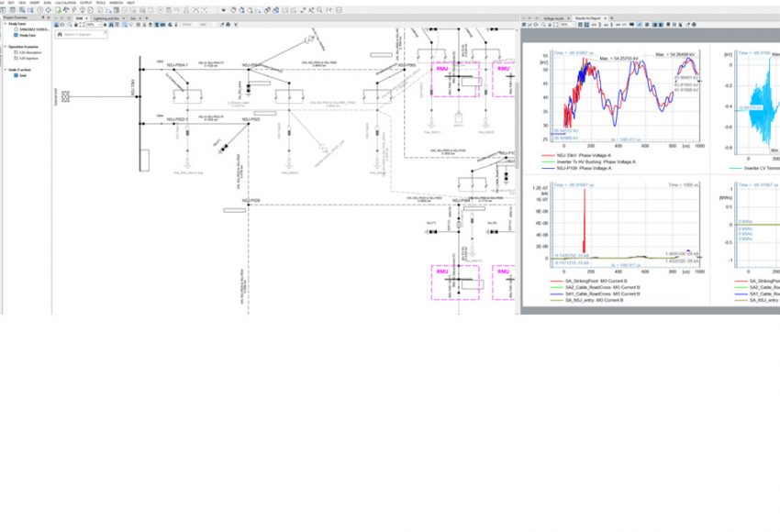
Task: Toggle the Grid checkbox under Grids
Action: coord(16,75)
